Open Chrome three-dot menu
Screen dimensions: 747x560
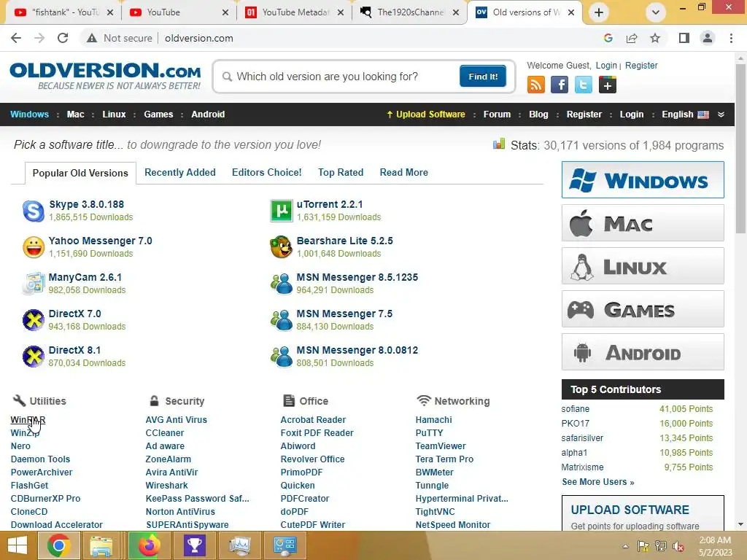[731, 38]
